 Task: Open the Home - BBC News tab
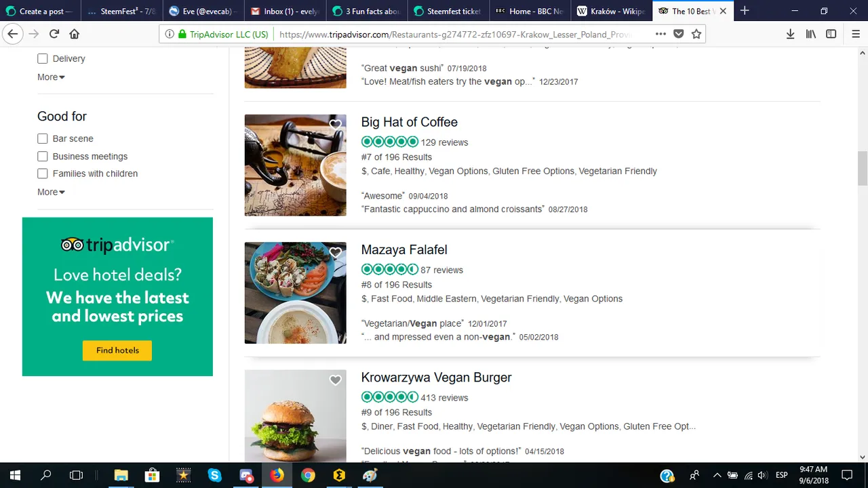530,11
